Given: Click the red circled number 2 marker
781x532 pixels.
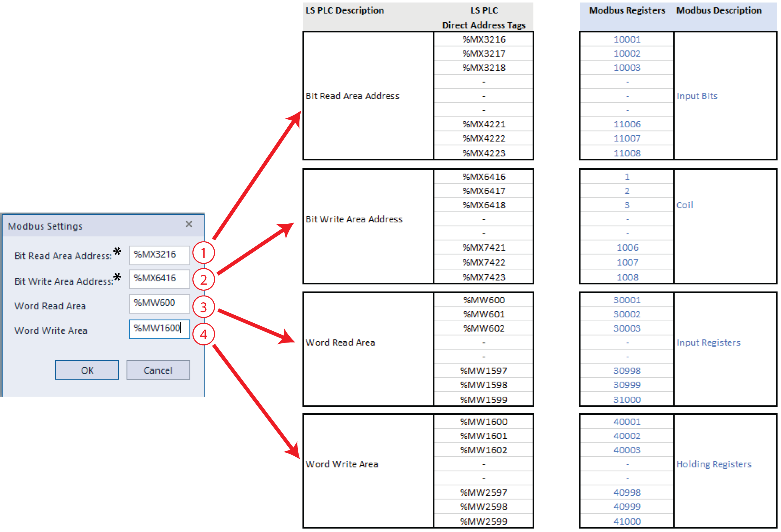Looking at the screenshot, I should pyautogui.click(x=203, y=280).
